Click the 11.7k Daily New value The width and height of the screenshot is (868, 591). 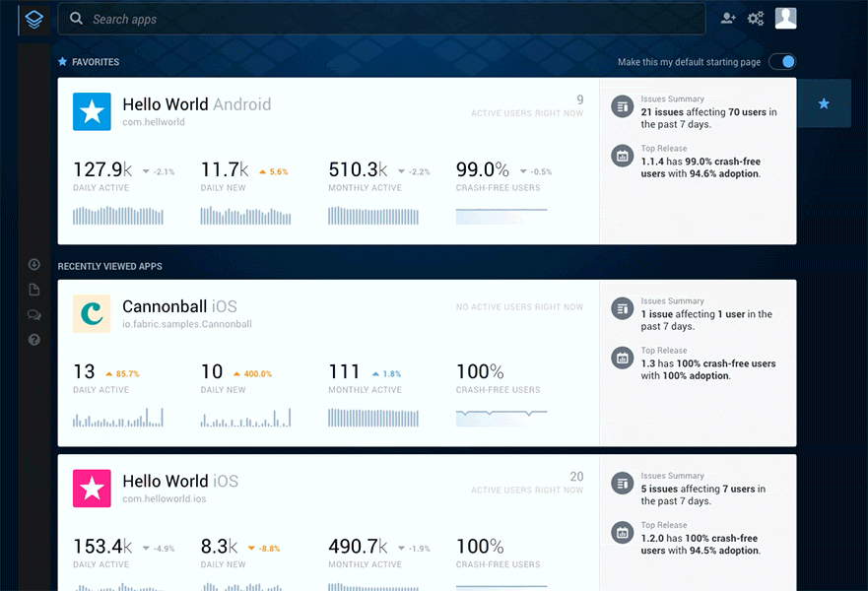click(225, 169)
